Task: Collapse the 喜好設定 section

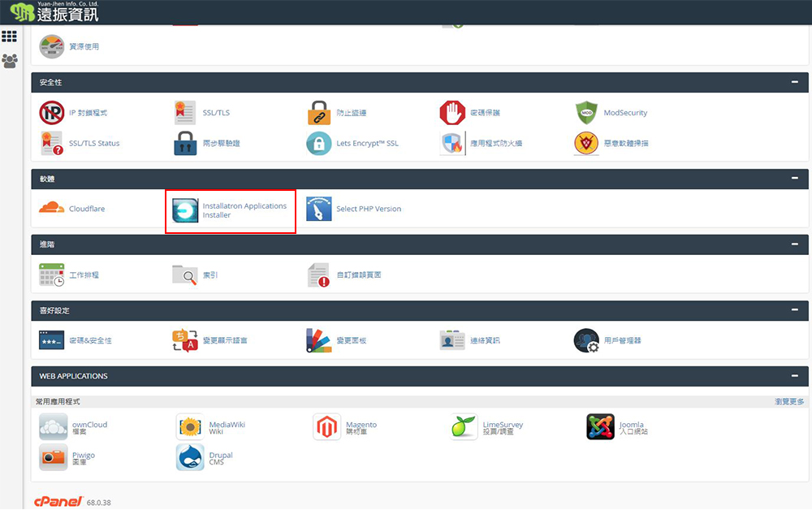Action: (793, 310)
